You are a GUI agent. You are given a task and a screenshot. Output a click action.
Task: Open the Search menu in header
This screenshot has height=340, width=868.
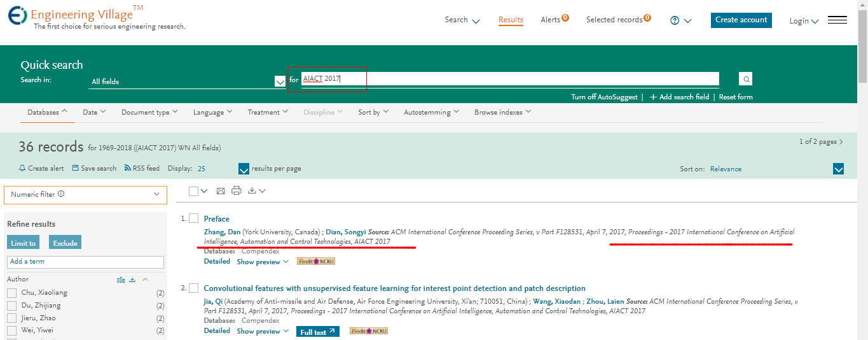coord(462,20)
